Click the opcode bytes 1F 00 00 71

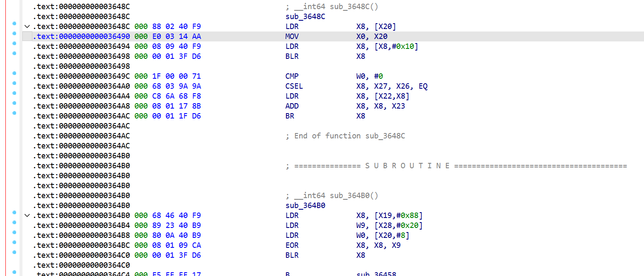pyautogui.click(x=177, y=76)
